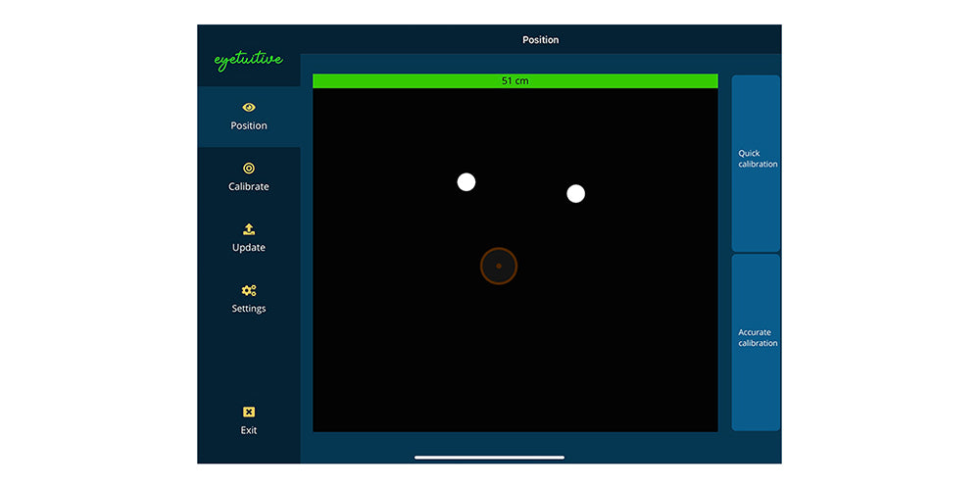
Task: Click the eyetuitive logo
Action: [248, 61]
